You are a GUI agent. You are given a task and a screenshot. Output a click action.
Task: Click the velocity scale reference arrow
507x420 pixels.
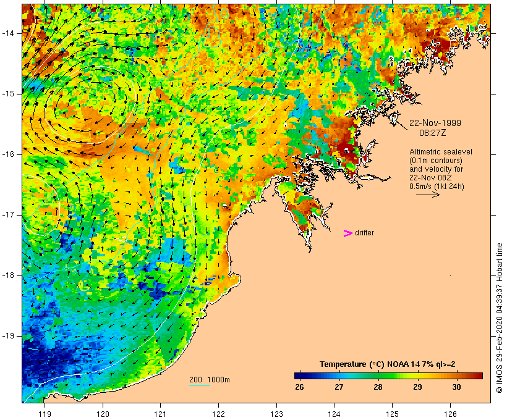[428, 195]
